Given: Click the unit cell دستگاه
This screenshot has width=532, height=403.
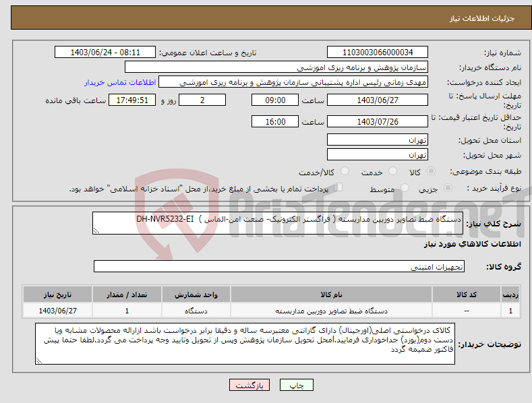Looking at the screenshot, I should pos(196,311).
